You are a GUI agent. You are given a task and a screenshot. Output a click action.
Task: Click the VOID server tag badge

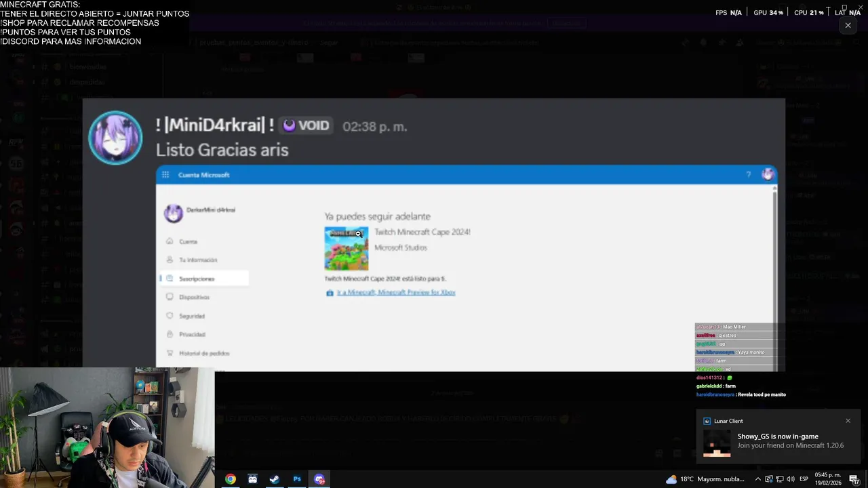pos(306,125)
